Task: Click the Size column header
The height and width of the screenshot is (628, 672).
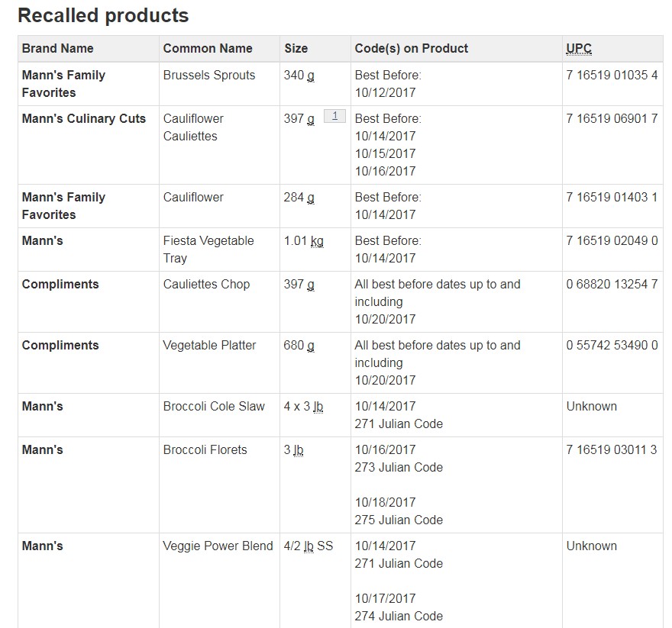Action: click(296, 48)
